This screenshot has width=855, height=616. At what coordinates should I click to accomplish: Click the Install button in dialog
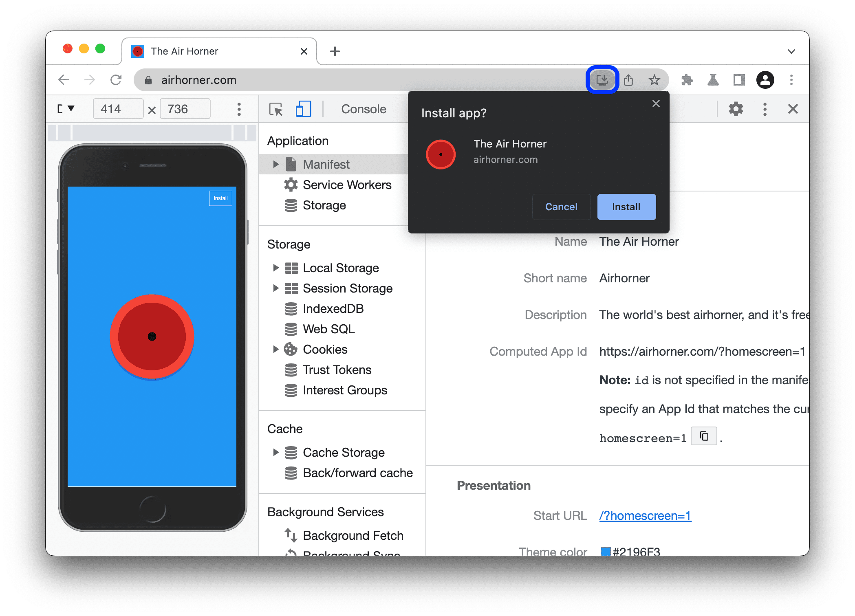(625, 207)
